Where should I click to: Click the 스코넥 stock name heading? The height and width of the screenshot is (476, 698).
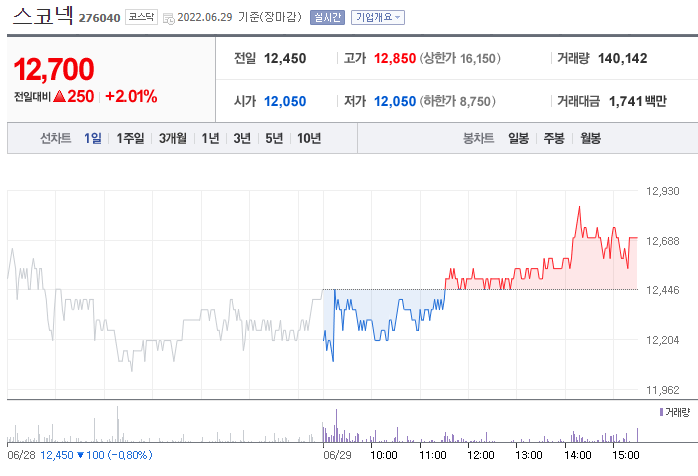43,15
